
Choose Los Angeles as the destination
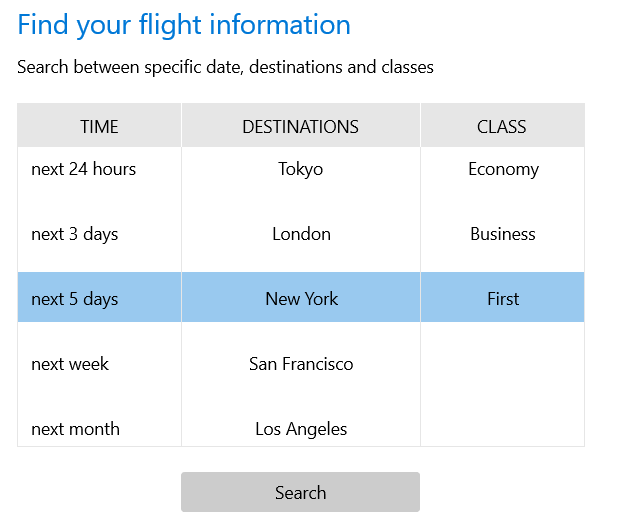click(301, 429)
